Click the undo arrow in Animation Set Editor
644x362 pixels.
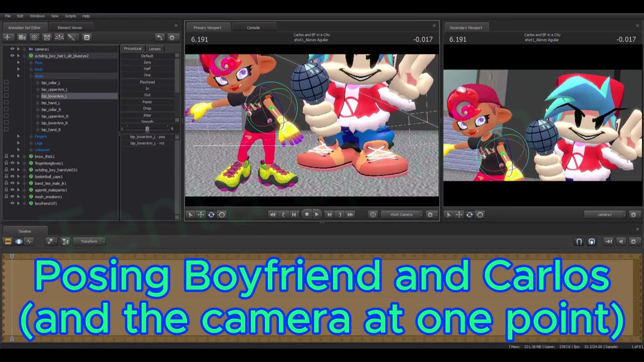click(x=159, y=37)
